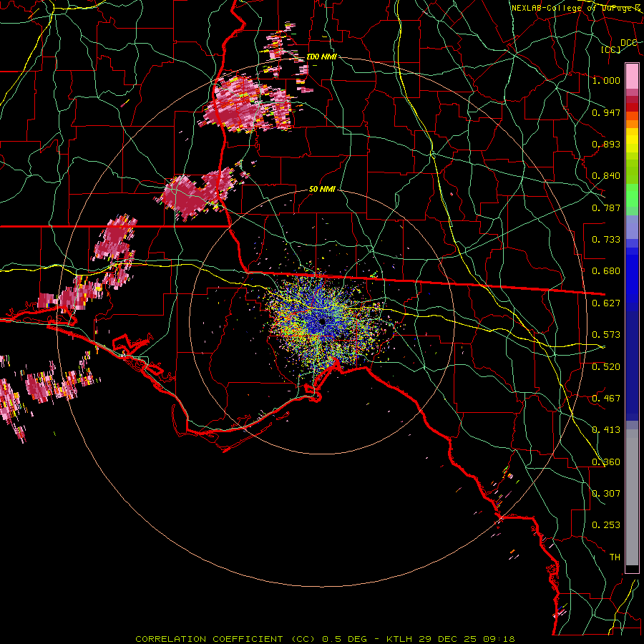Click the TH threshold label on legend
Image resolution: width=644 pixels, height=644 pixels.
[615, 557]
